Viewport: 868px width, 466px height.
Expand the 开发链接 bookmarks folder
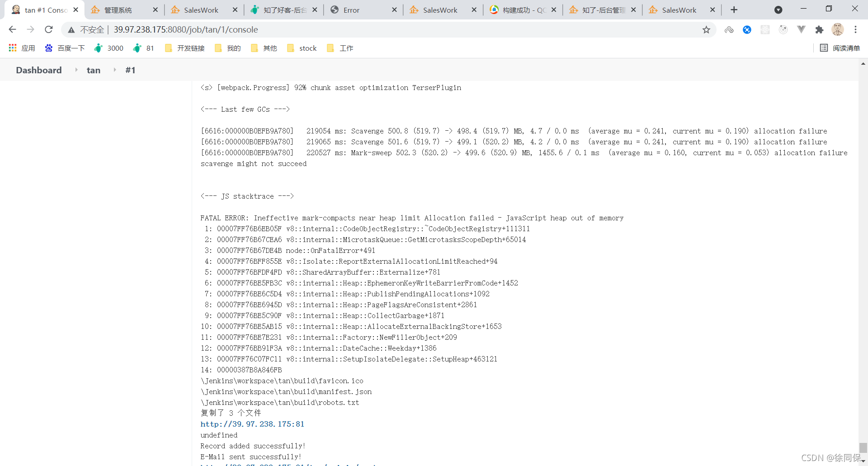(x=184, y=48)
